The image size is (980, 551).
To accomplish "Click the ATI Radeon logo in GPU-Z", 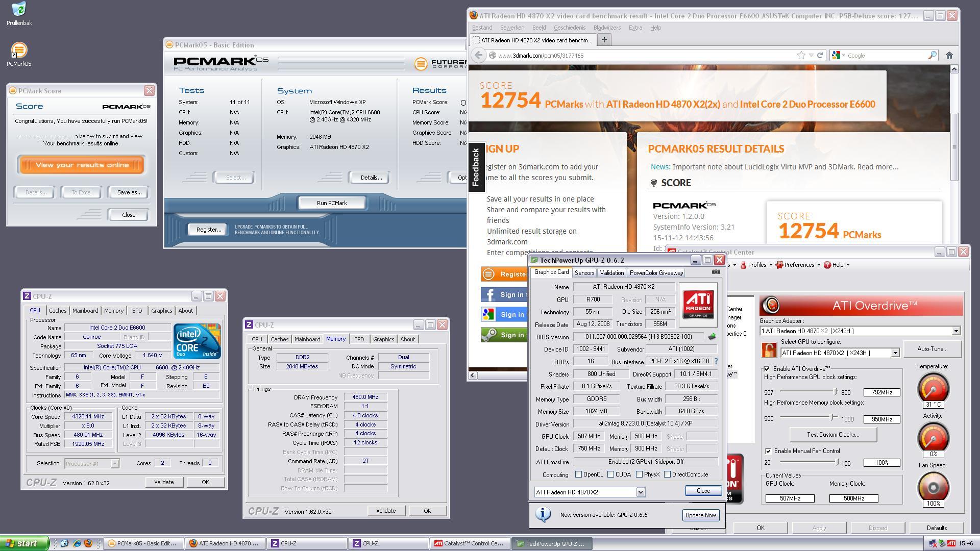I will point(698,305).
